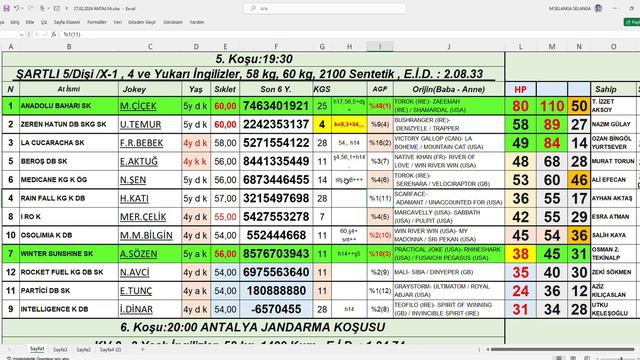Click the horizontal scrollbar thumb at bottom
This screenshot has height=360, width=640.
tap(563, 349)
